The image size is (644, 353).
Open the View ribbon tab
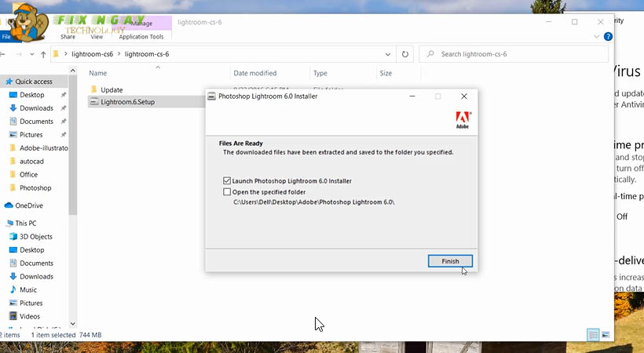point(97,37)
